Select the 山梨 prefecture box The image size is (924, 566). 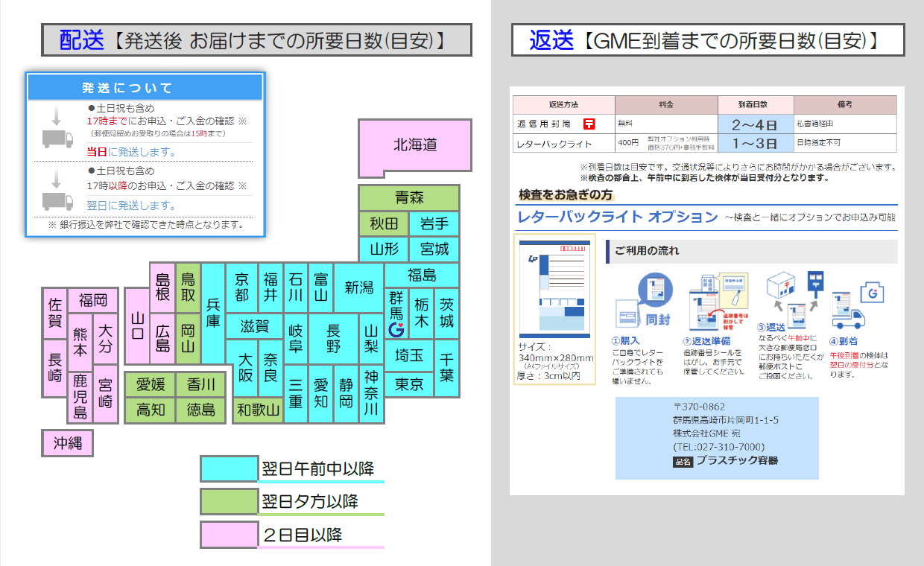tap(371, 339)
